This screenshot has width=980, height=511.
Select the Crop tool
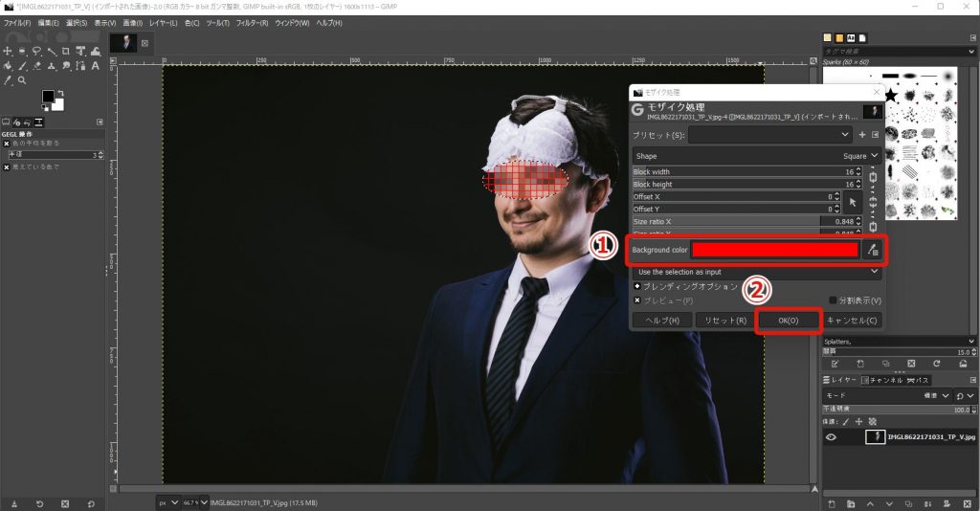point(65,51)
